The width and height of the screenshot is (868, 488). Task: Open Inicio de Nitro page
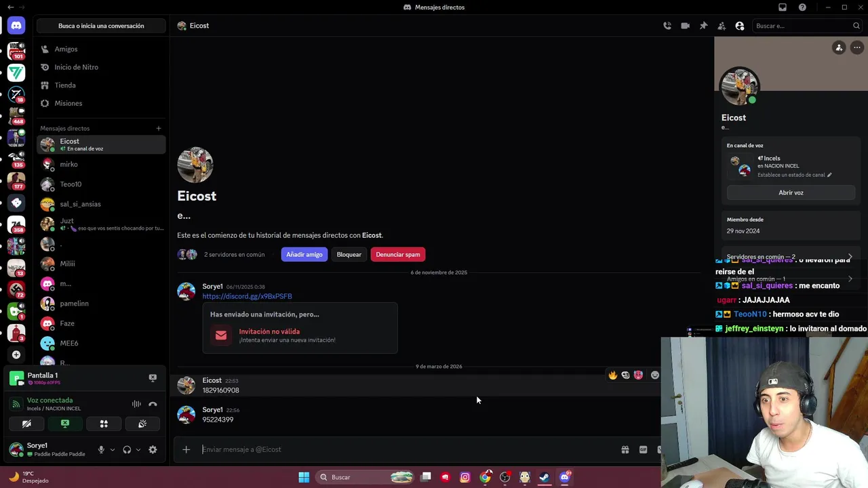coord(101,67)
